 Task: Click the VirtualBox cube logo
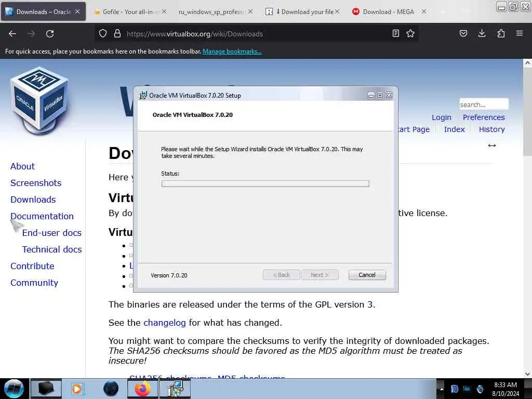pyautogui.click(x=39, y=100)
